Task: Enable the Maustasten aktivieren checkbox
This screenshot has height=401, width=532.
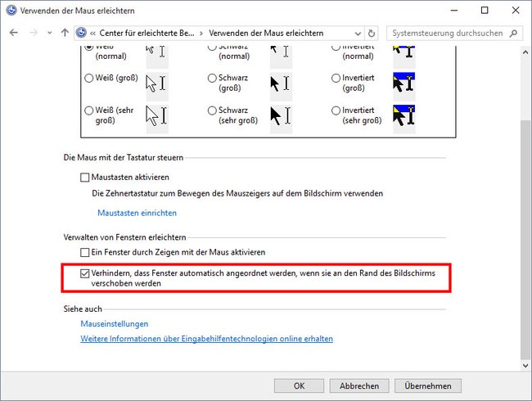Action: [x=85, y=178]
